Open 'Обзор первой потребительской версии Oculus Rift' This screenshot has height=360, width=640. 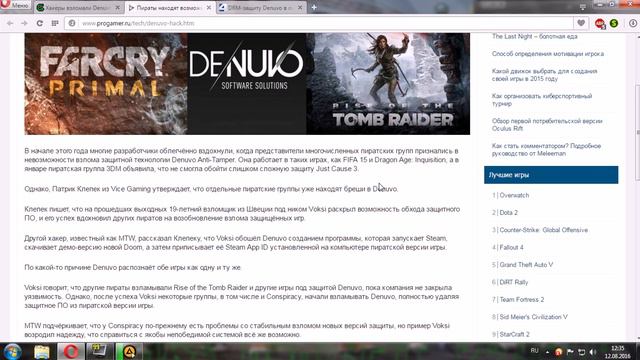coord(547,124)
